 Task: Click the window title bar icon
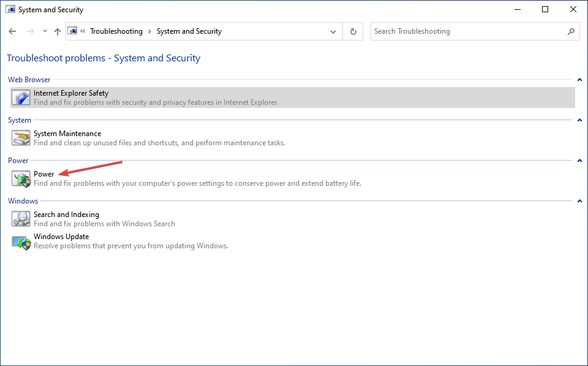10,9
